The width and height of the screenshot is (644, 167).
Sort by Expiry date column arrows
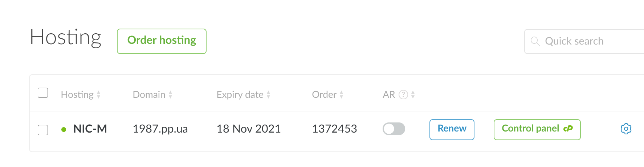tap(268, 95)
